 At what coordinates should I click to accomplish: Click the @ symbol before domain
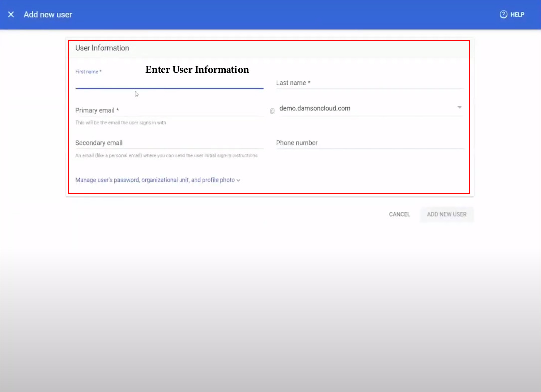coord(272,111)
